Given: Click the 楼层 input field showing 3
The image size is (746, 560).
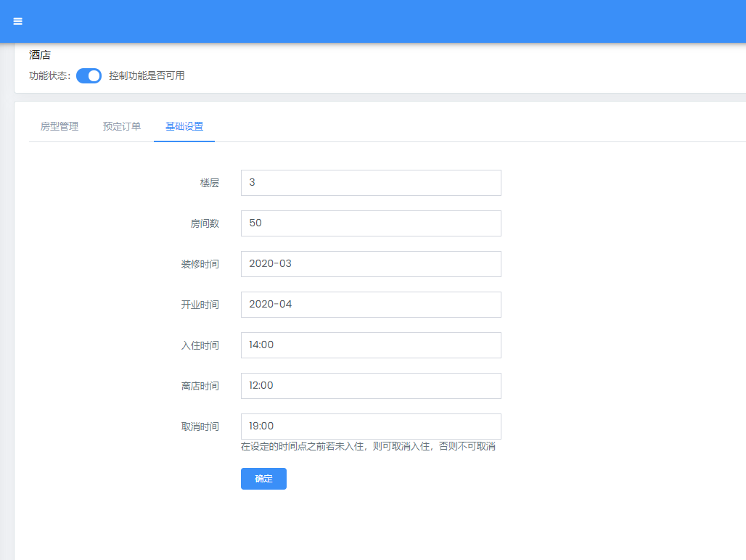Looking at the screenshot, I should pyautogui.click(x=371, y=183).
